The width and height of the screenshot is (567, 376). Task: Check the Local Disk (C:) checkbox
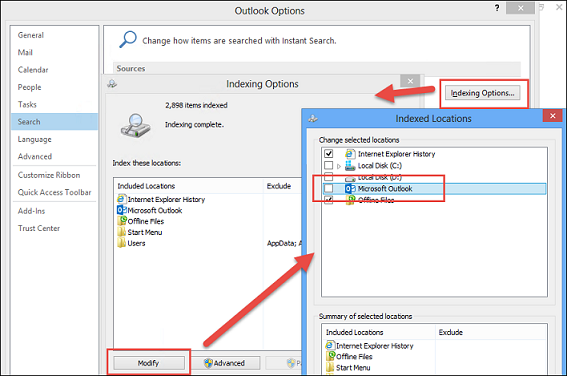tap(328, 165)
